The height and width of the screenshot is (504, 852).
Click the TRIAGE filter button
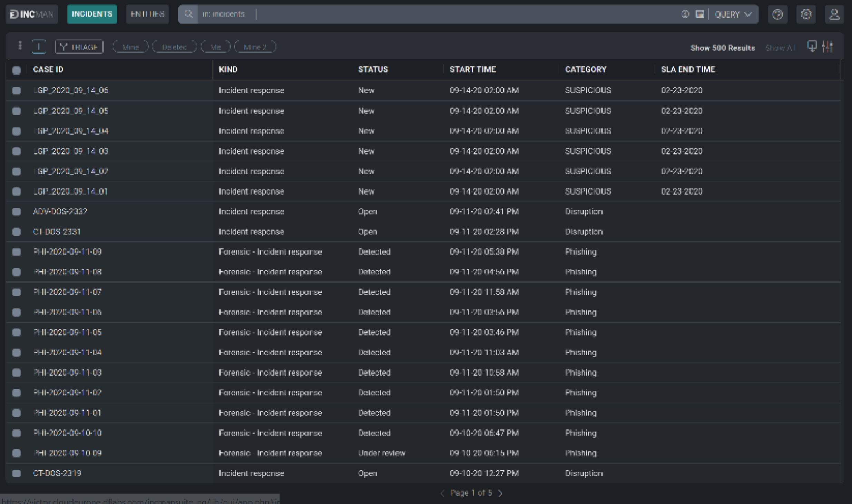click(x=79, y=47)
